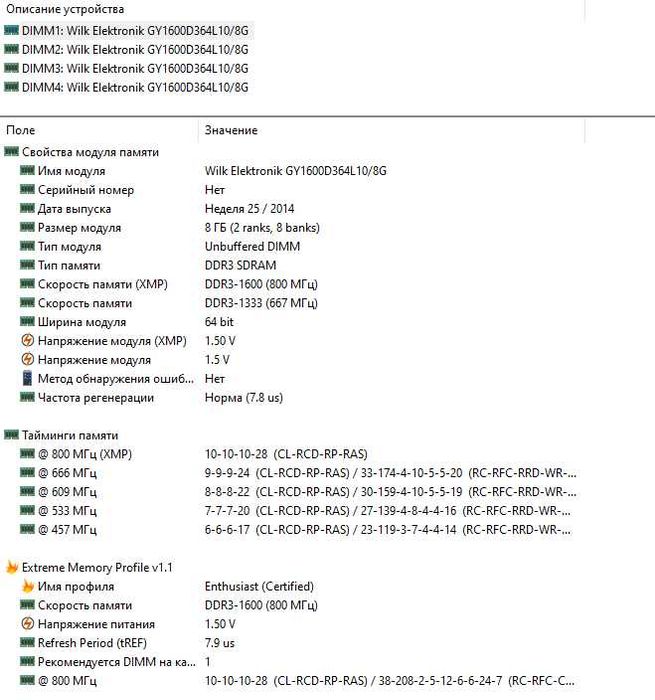Click value 'Норма (7.8 us)'
The width and height of the screenshot is (655, 700).
[244, 397]
